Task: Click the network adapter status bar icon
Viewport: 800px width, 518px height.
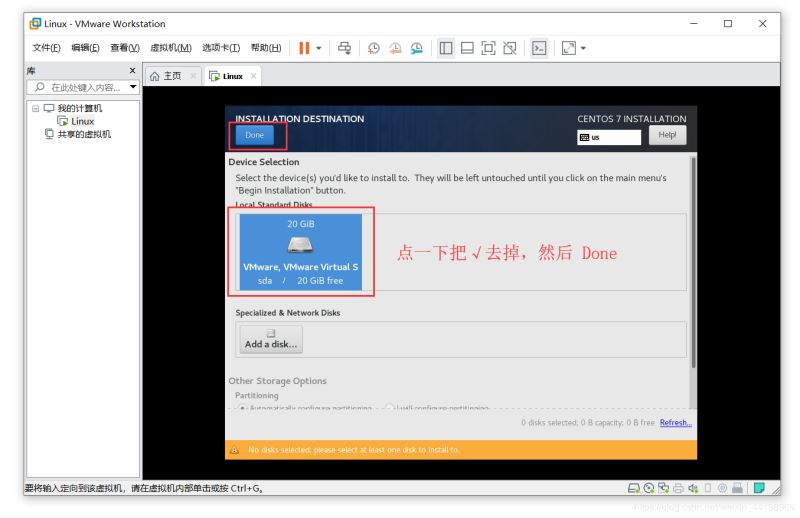Action: tap(663, 488)
